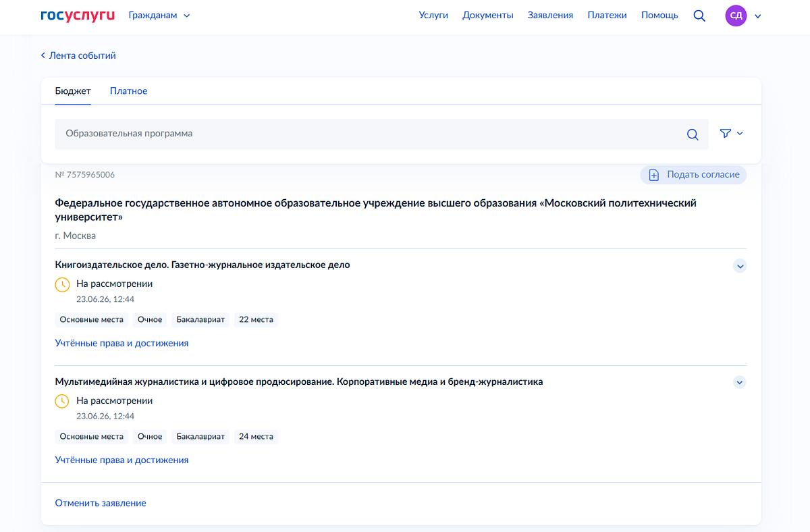Open the filter funnel icon
Image resolution: width=810 pixels, height=532 pixels.
(x=726, y=134)
